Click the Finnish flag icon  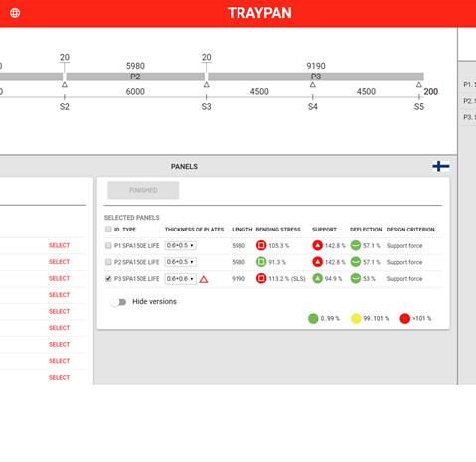441,166
